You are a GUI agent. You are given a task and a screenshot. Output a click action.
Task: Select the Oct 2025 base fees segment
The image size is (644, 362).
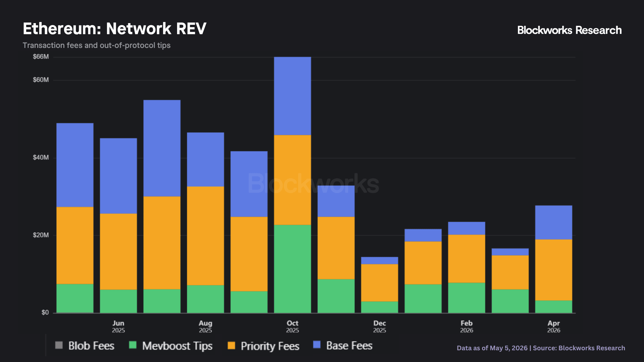point(292,96)
